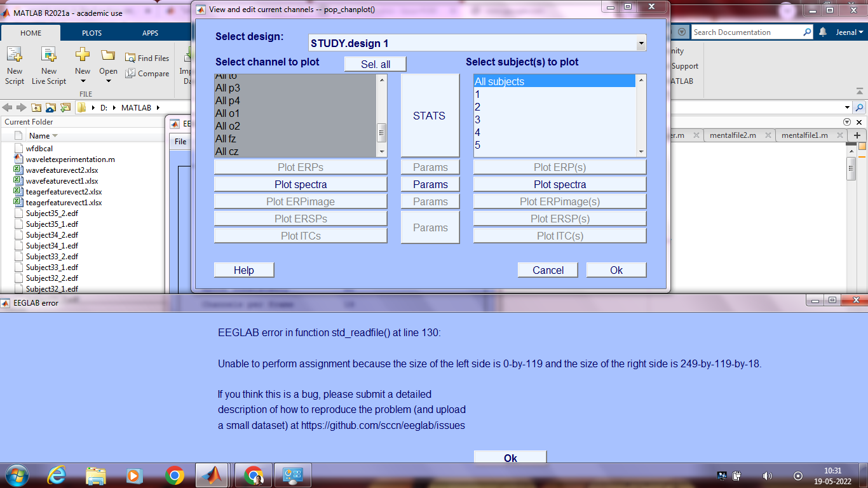Click the Find Files toolbar icon
Image resolution: width=868 pixels, height=488 pixels.
tap(147, 57)
